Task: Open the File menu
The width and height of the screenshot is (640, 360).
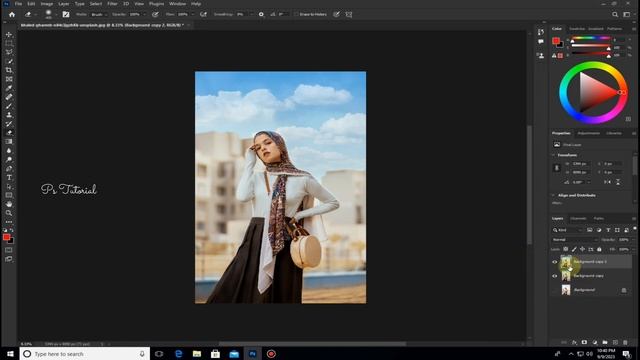Action: coord(18,4)
